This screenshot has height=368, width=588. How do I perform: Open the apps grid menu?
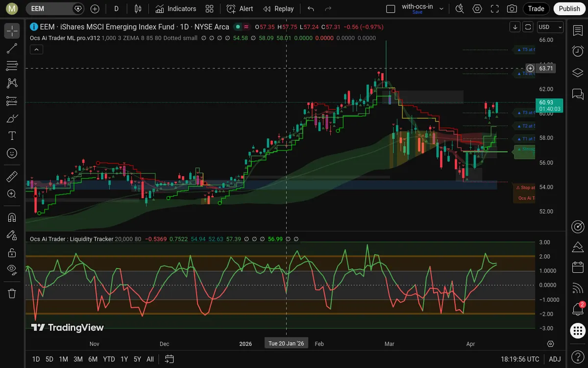coord(578,331)
